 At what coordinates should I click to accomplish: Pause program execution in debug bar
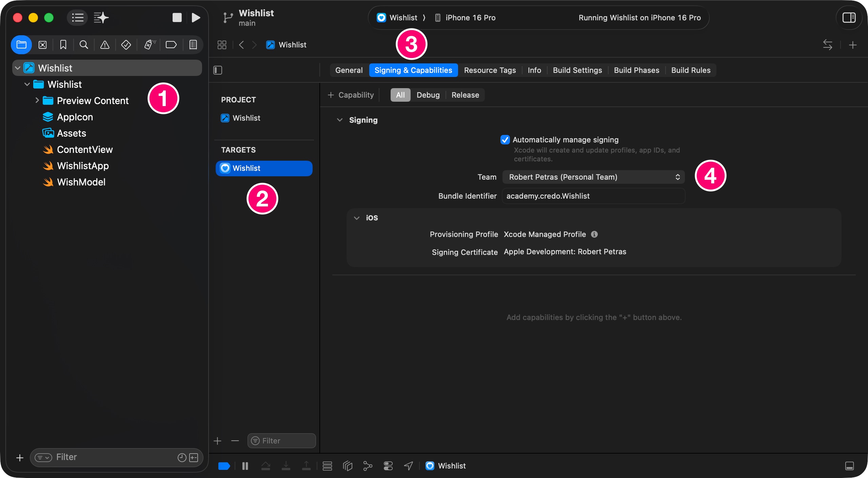click(x=245, y=466)
